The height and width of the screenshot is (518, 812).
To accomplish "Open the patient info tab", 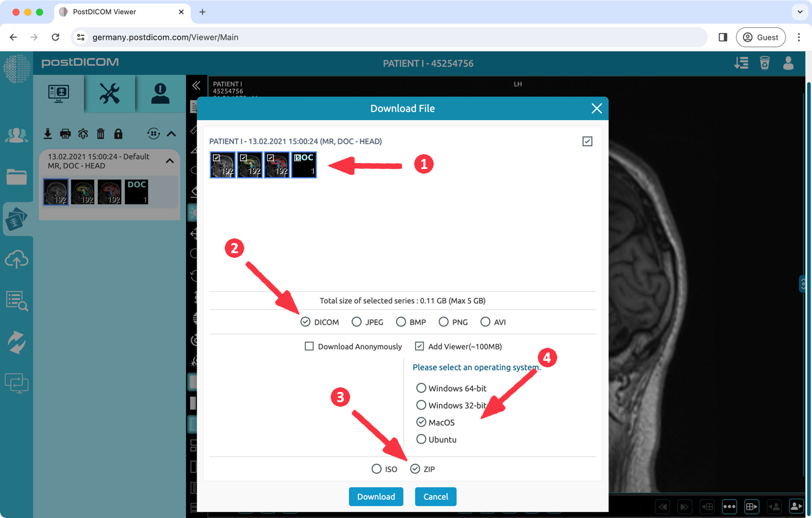I will point(160,93).
